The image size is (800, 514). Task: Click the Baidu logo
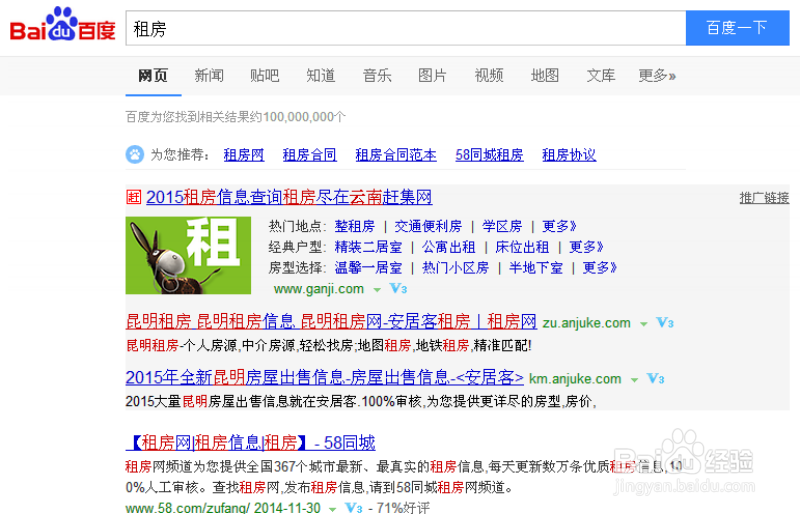62,25
